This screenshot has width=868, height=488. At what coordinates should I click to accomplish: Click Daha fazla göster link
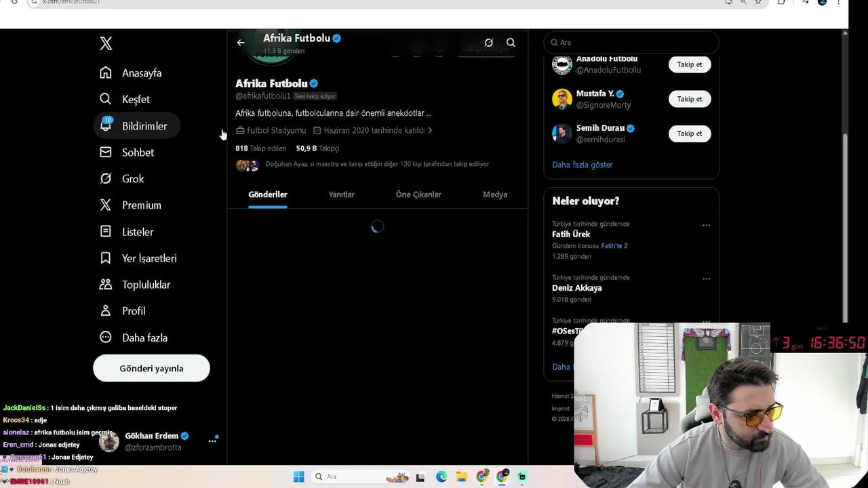click(582, 165)
